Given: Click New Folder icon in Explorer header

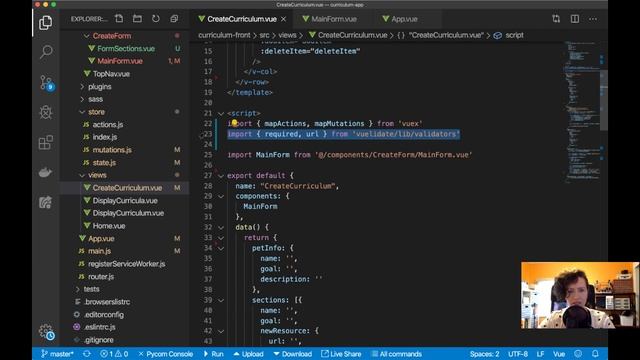Looking at the screenshot, I should 138,19.
